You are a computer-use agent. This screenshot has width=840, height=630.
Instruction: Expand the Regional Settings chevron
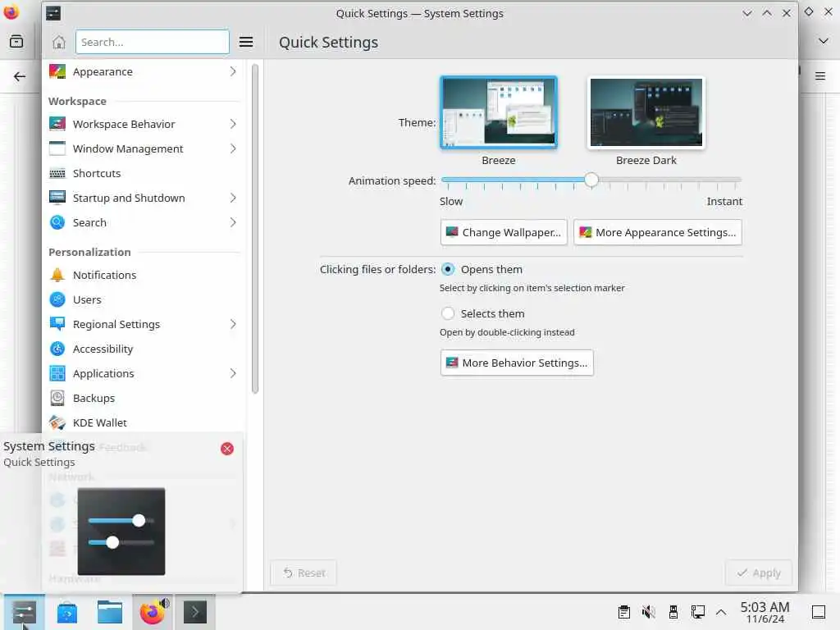click(x=233, y=324)
